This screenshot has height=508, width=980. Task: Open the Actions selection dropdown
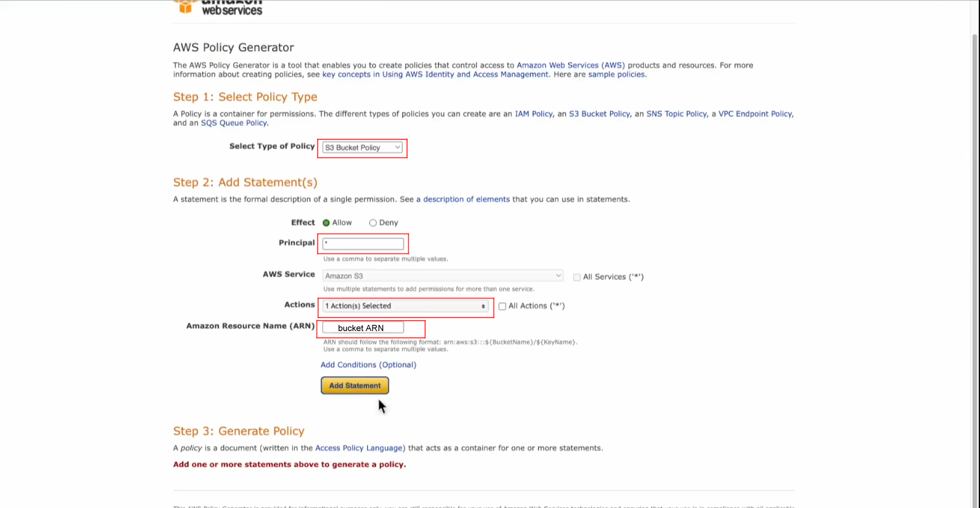point(405,306)
